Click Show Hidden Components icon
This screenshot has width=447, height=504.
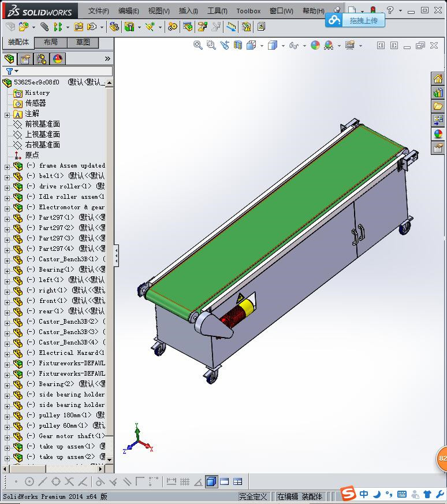coord(114,27)
